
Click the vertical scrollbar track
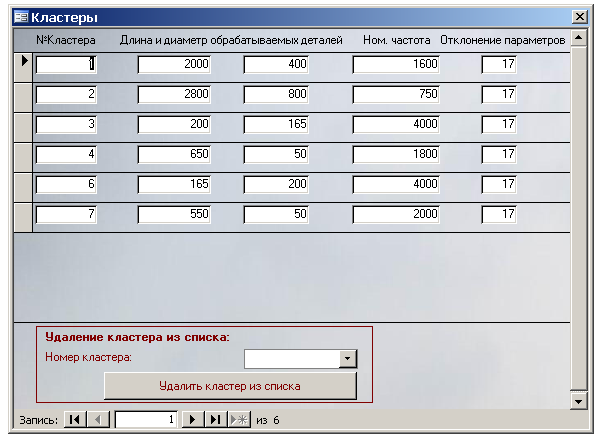click(x=579, y=218)
